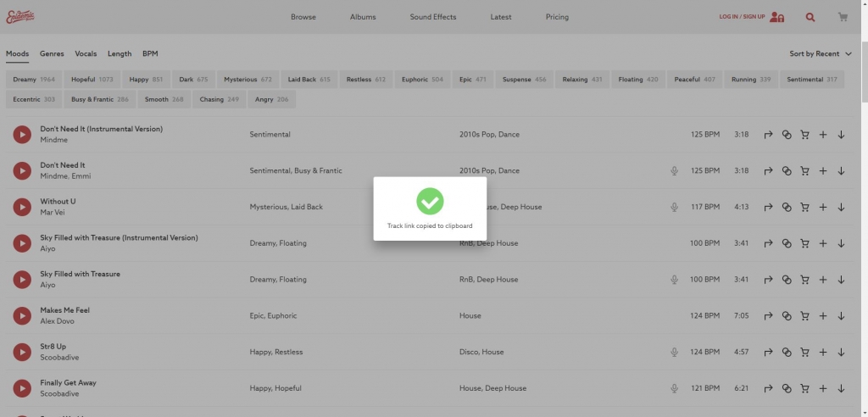The width and height of the screenshot is (868, 417).
Task: Click the plus icon for "Sky Filled with Treasure"
Action: [822, 280]
